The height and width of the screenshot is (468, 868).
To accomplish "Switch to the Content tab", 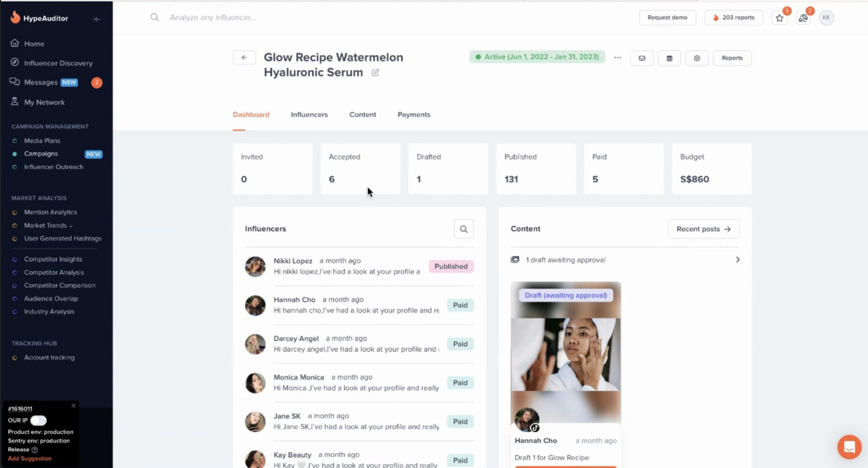I will pos(363,115).
